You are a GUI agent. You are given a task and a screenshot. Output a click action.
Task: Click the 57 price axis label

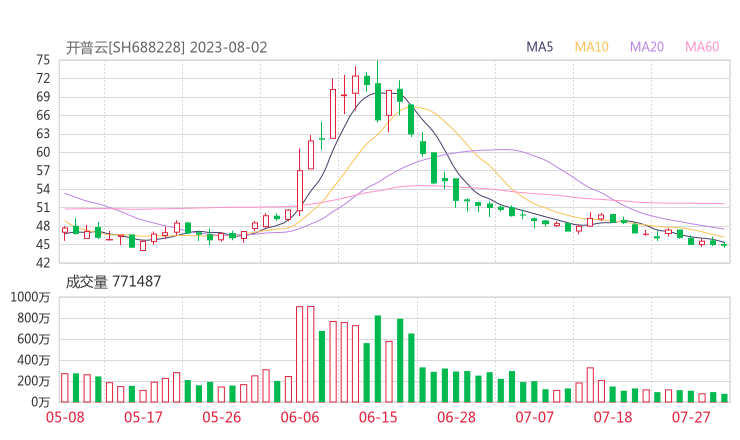tap(43, 170)
